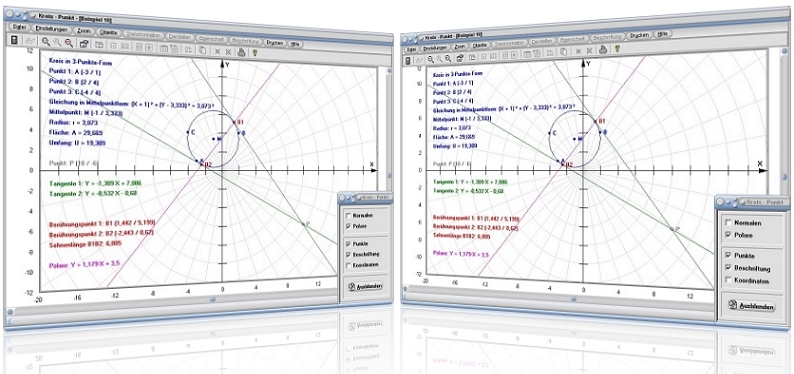Click the point P marker in right graph
This screenshot has width=794, height=374.
[672, 229]
